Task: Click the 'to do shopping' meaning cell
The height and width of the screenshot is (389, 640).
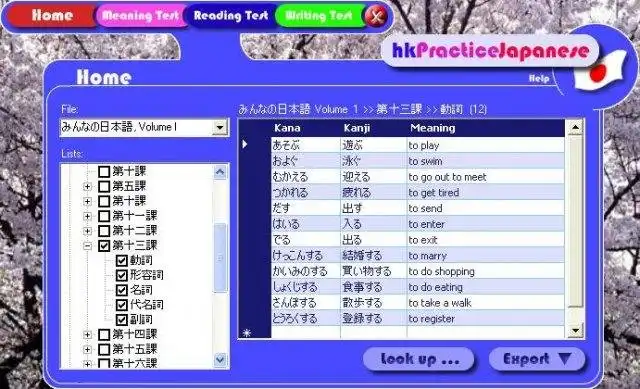Action: pos(486,271)
